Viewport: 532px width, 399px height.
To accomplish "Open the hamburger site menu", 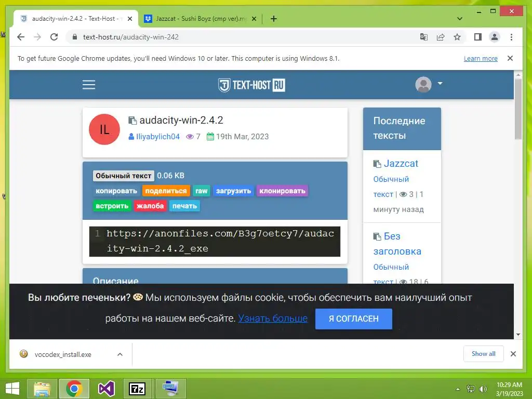I will (x=89, y=85).
